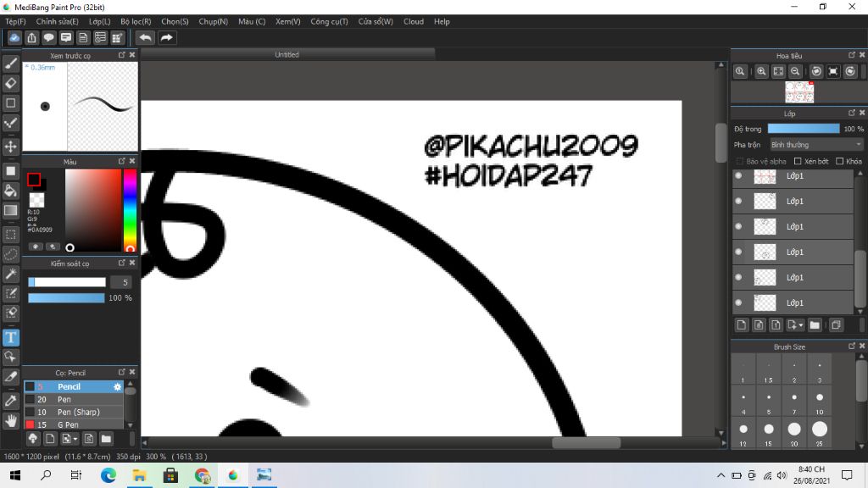Viewport: 868px width, 488px height.
Task: Add a new layer with the blank page icon
Action: point(742,325)
